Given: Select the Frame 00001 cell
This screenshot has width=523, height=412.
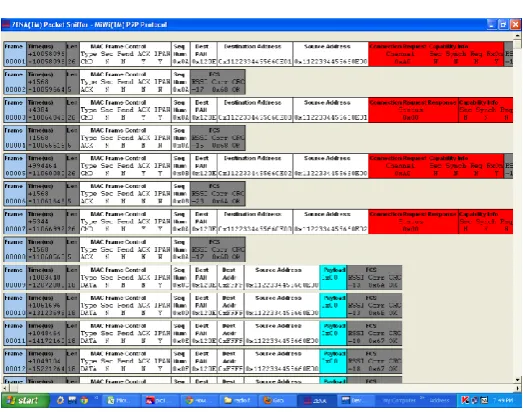Looking at the screenshot, I should 15,54.
